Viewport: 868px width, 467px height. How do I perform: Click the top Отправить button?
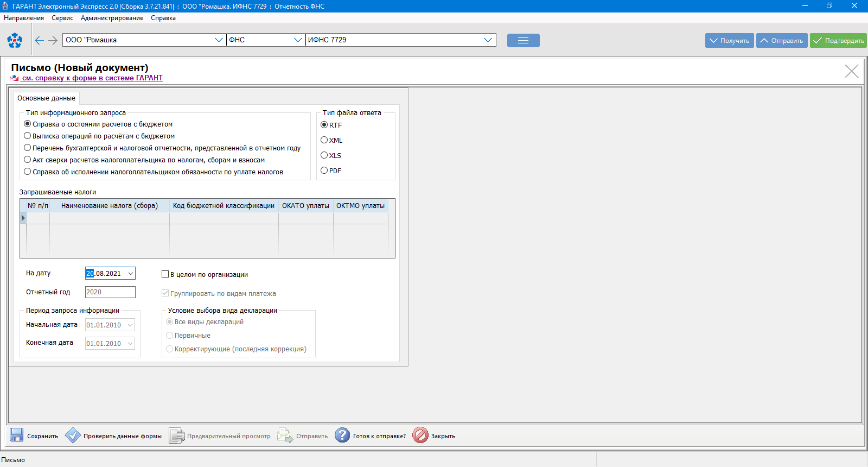[x=782, y=41]
